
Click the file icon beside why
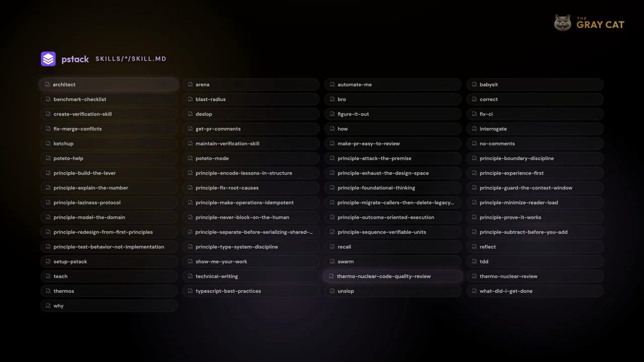coord(48,306)
